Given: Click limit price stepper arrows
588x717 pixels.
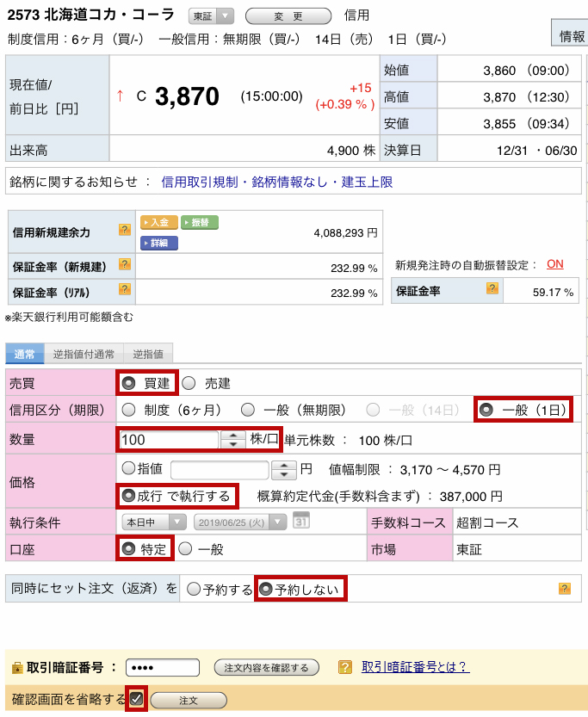Looking at the screenshot, I should coord(284,470).
